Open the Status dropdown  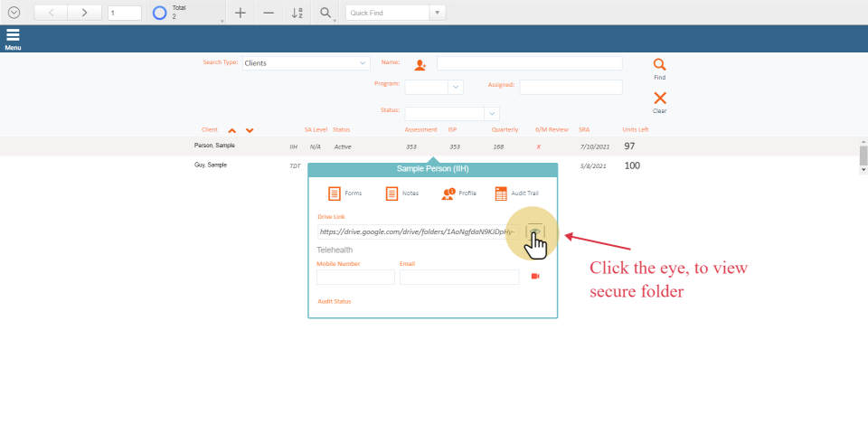pyautogui.click(x=492, y=114)
